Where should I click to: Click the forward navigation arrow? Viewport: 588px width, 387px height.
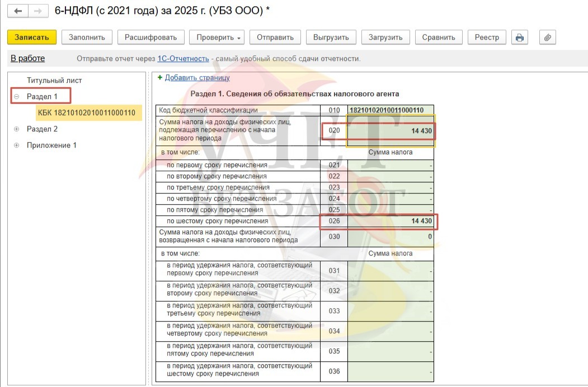coord(37,11)
